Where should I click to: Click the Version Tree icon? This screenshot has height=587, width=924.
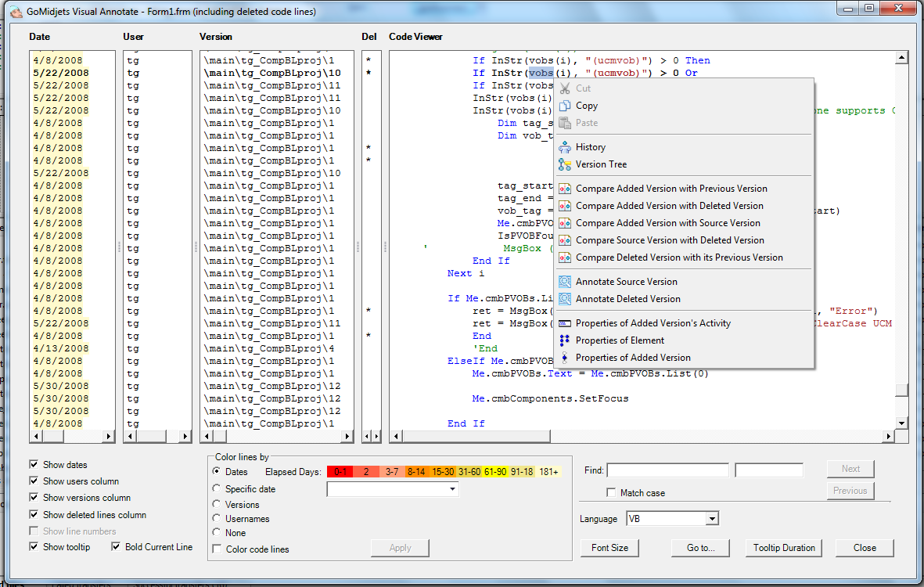[564, 164]
